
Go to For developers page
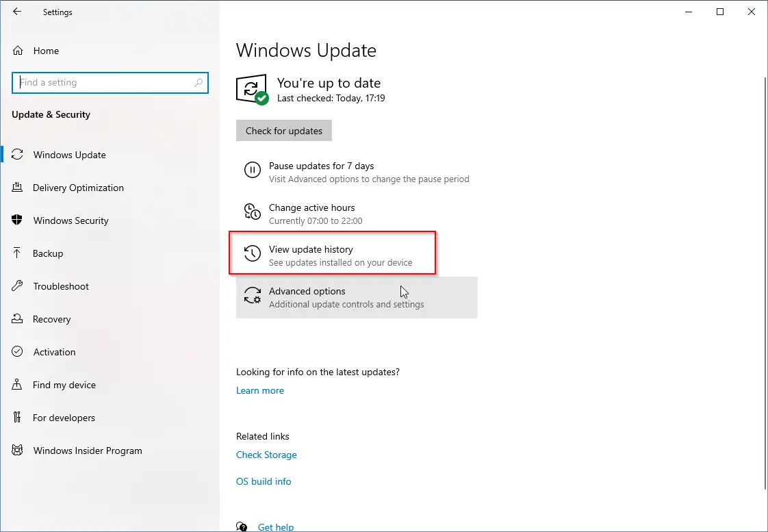[x=110, y=418]
